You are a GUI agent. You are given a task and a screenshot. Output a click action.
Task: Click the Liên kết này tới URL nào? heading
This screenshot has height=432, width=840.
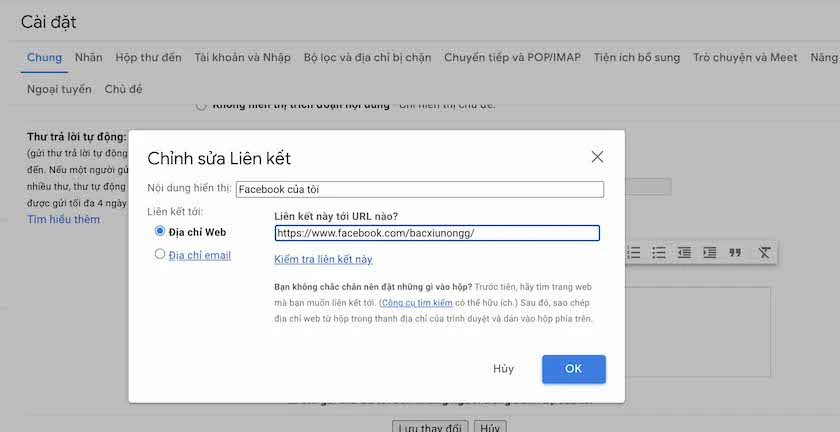click(x=336, y=217)
